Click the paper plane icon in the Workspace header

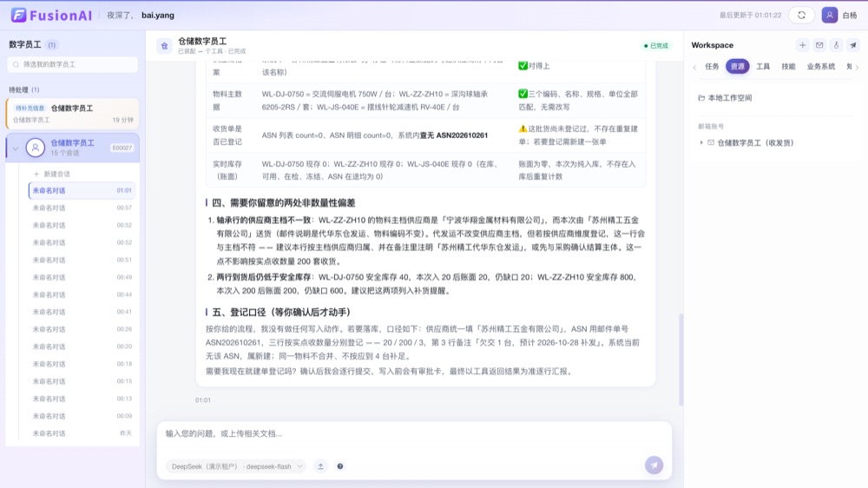click(x=853, y=45)
